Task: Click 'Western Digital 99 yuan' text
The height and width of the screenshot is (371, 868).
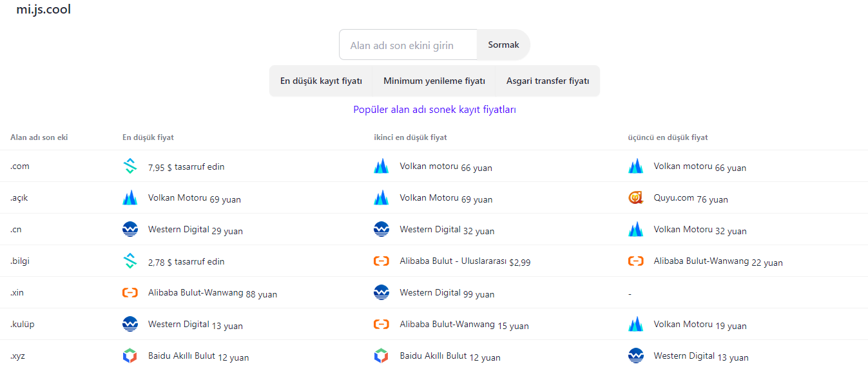Action: point(447,294)
